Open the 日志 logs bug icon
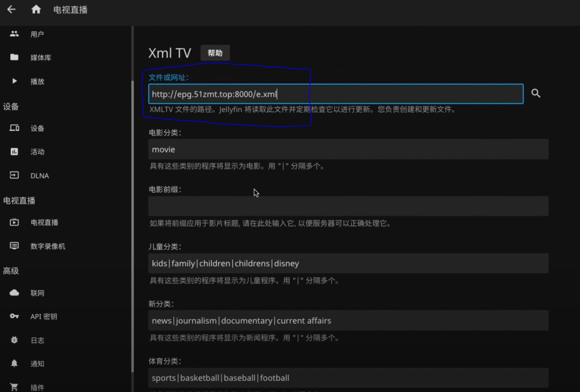Image resolution: width=580 pixels, height=392 pixels. tap(14, 340)
